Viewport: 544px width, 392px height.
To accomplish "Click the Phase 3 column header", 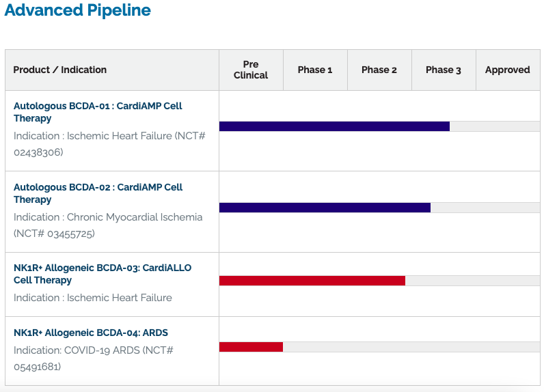I will click(x=444, y=70).
